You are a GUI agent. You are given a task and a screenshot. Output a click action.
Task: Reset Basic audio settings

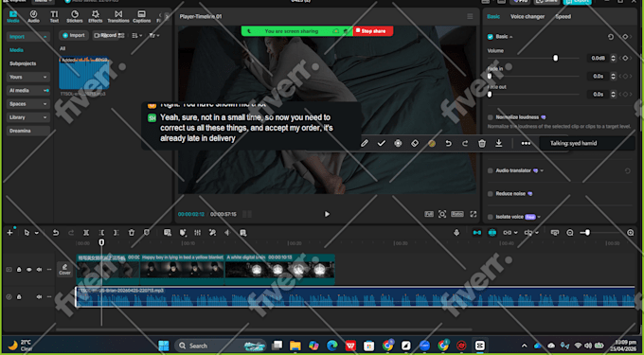(x=611, y=37)
